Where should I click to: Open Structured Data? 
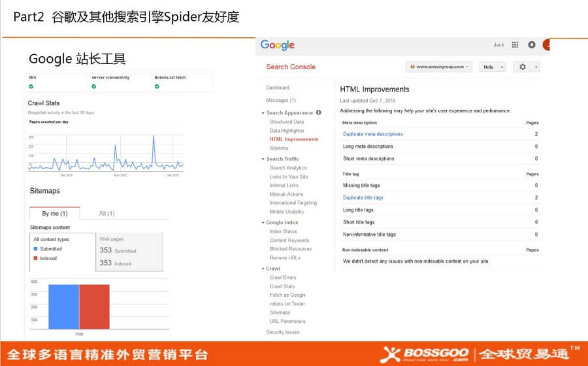coord(287,122)
